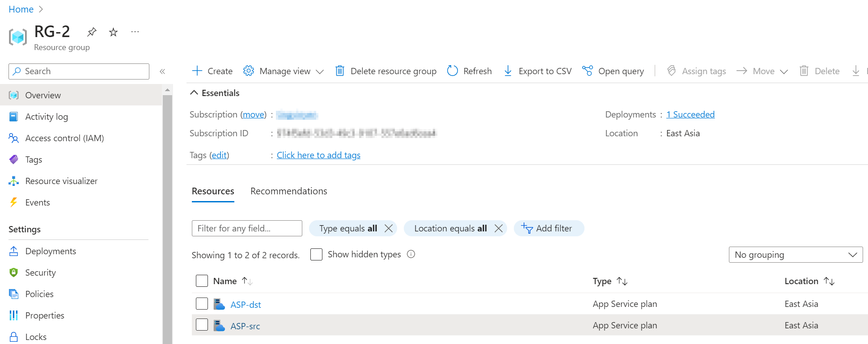Collapse the left navigation menu chevron

(162, 71)
